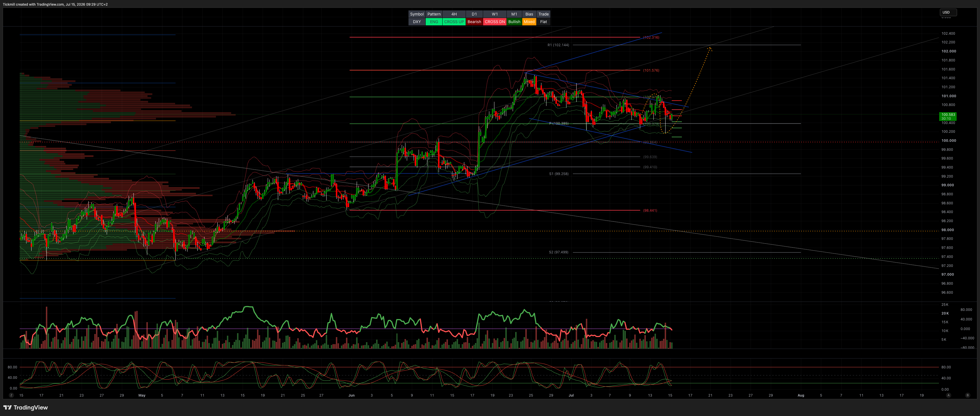
Task: Open the timezone Z button on time axis
Action: pyautogui.click(x=12, y=395)
